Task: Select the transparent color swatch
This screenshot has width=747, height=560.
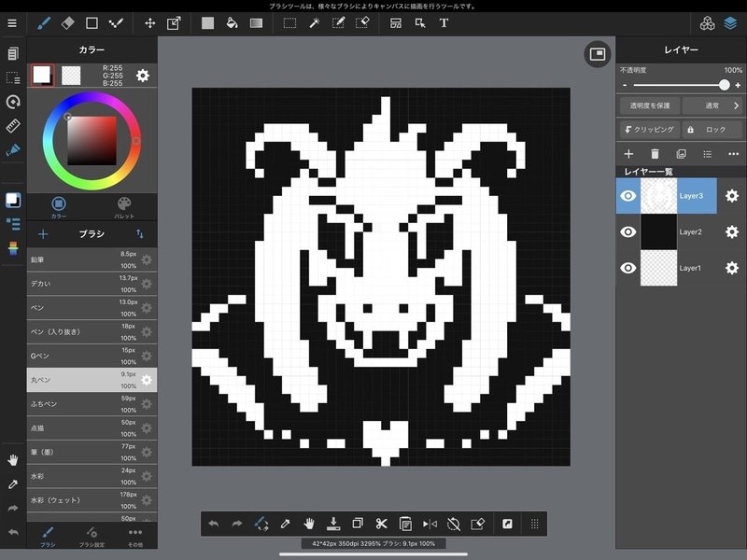Action: 71,76
